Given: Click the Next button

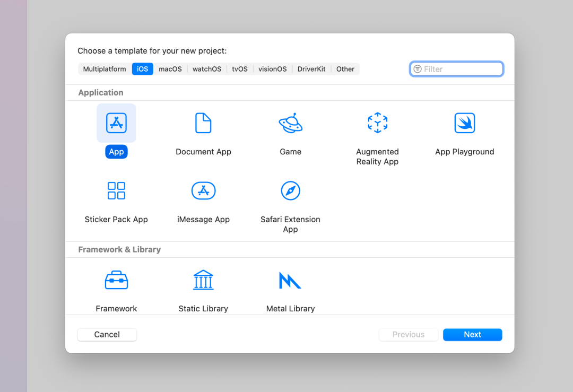Looking at the screenshot, I should tap(472, 335).
